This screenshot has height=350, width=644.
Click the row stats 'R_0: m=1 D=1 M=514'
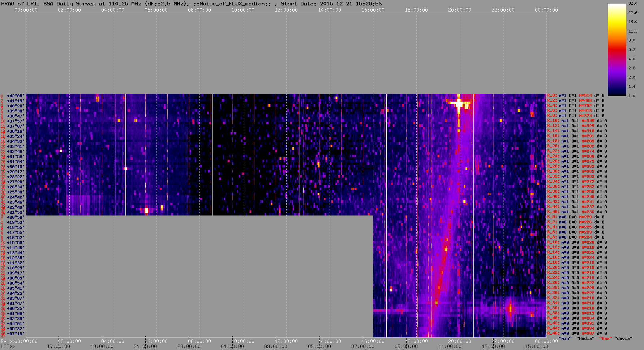(x=570, y=96)
